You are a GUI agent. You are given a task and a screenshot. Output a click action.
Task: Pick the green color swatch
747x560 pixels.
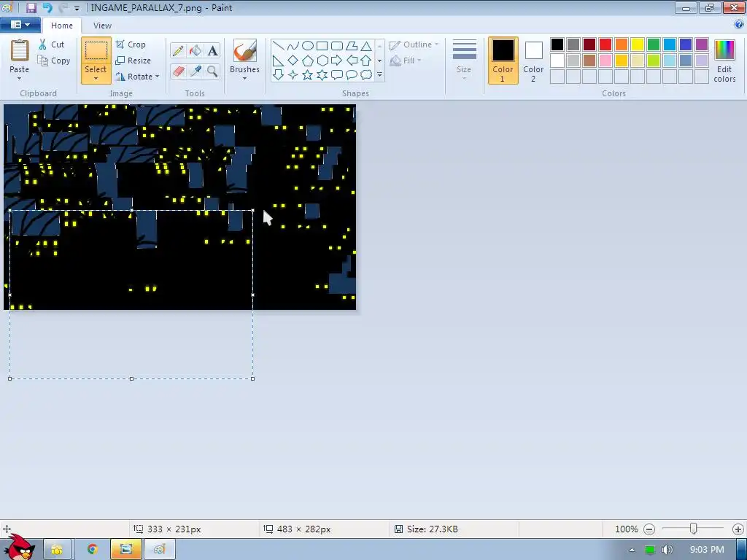point(654,44)
